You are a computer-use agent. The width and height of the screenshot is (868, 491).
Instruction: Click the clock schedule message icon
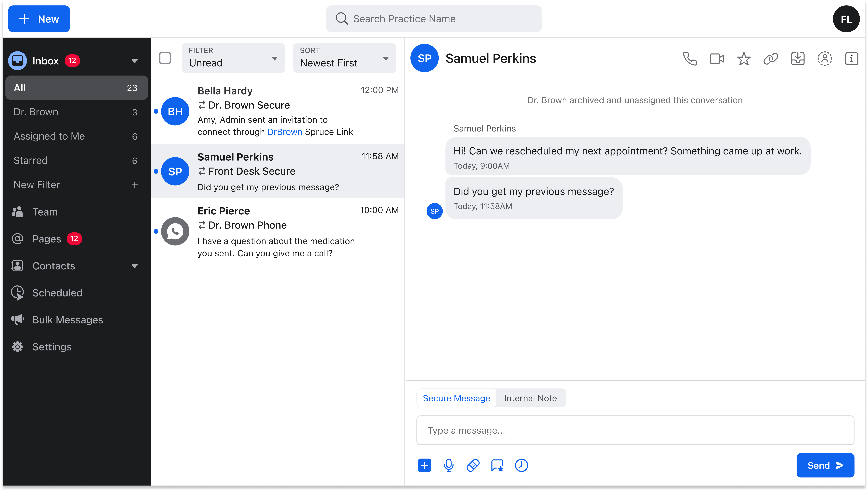pyautogui.click(x=521, y=465)
